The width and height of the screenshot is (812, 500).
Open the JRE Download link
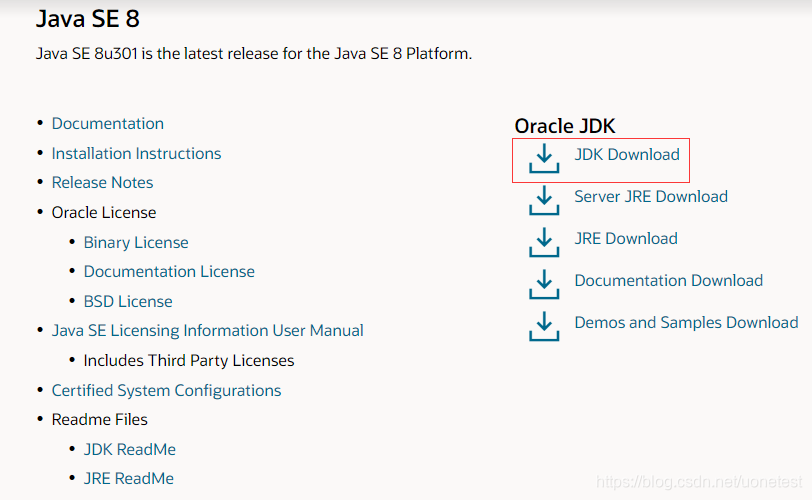click(x=626, y=238)
